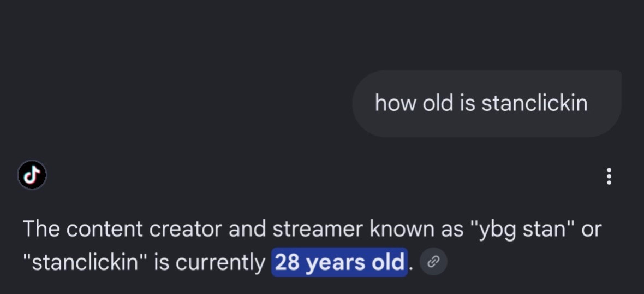Open the three-dot more options menu
The image size is (644, 294).
point(609,177)
